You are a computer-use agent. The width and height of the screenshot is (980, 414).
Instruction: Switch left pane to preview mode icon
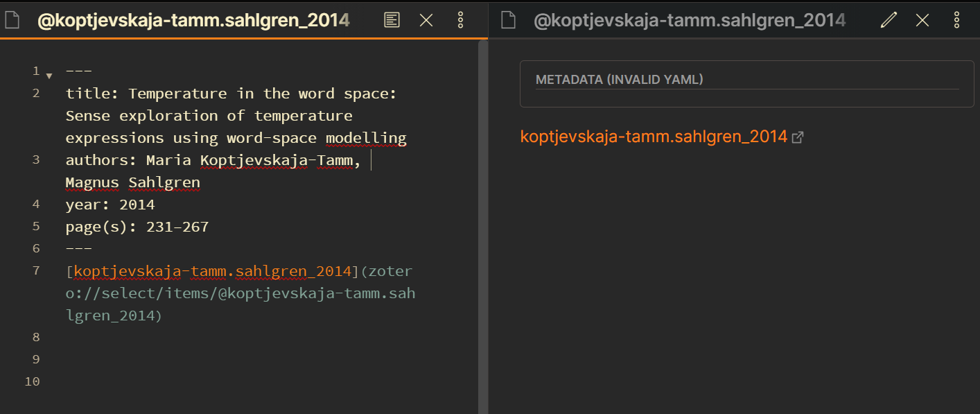tap(392, 20)
